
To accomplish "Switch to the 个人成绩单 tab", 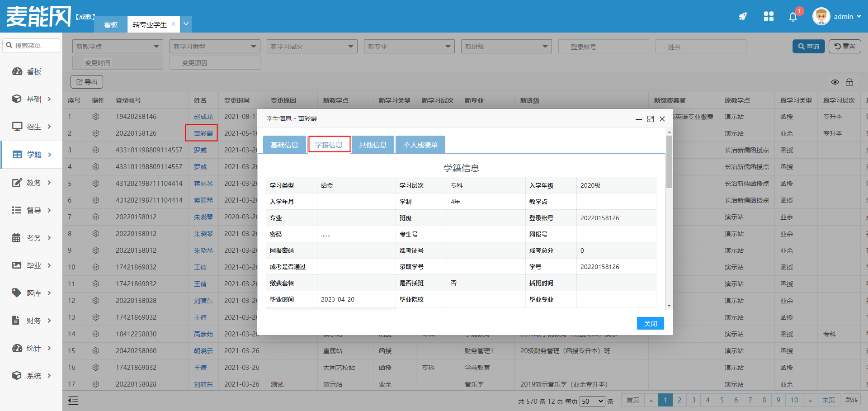I will point(420,145).
